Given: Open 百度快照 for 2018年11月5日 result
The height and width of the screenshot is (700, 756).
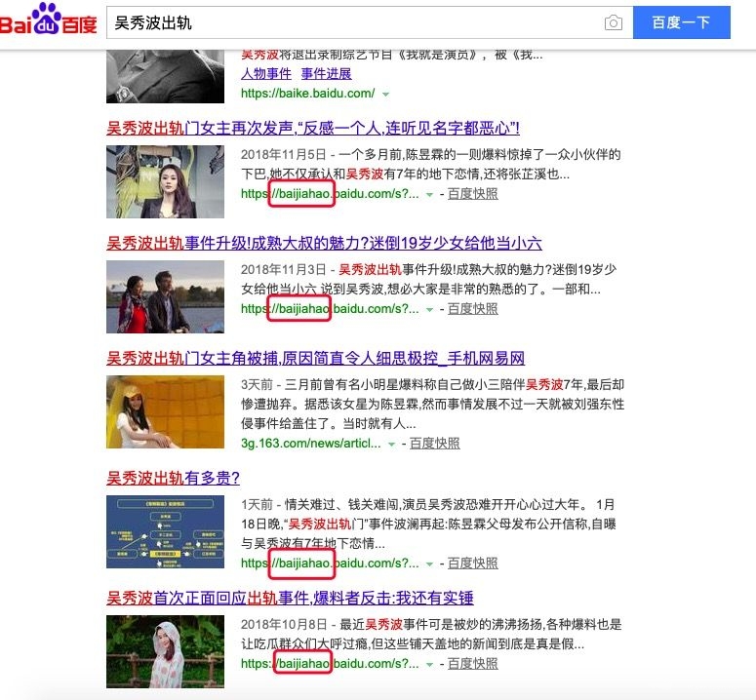Looking at the screenshot, I should click(473, 194).
